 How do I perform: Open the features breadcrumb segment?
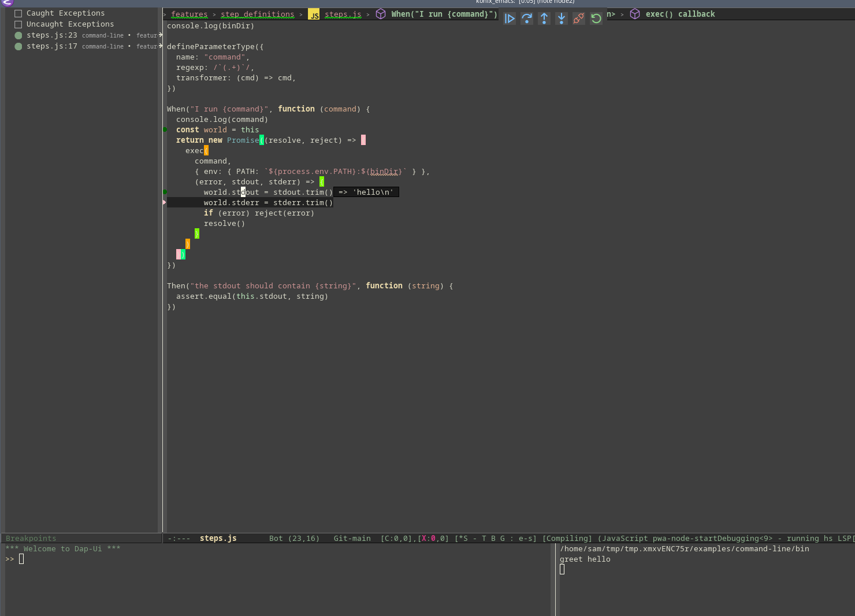click(189, 14)
